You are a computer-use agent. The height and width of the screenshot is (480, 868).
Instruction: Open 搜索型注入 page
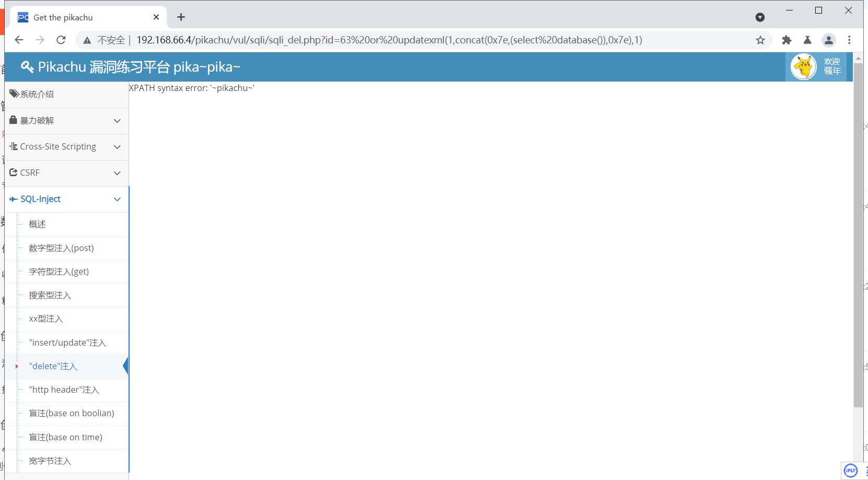coord(50,295)
